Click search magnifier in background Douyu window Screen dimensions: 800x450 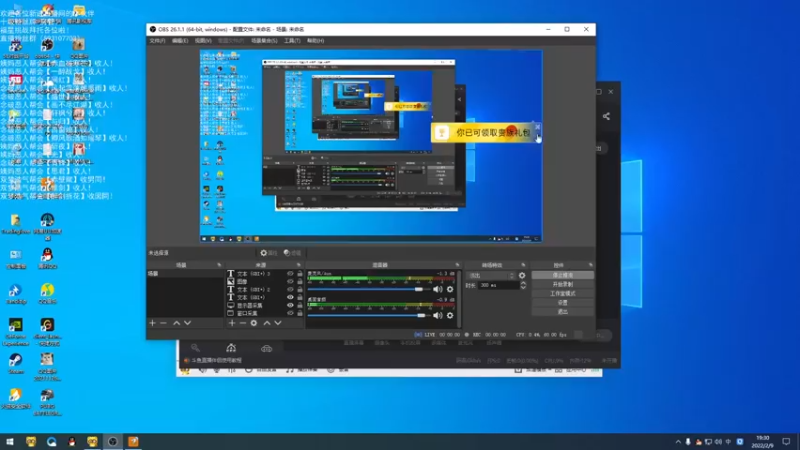pyautogui.click(x=195, y=348)
